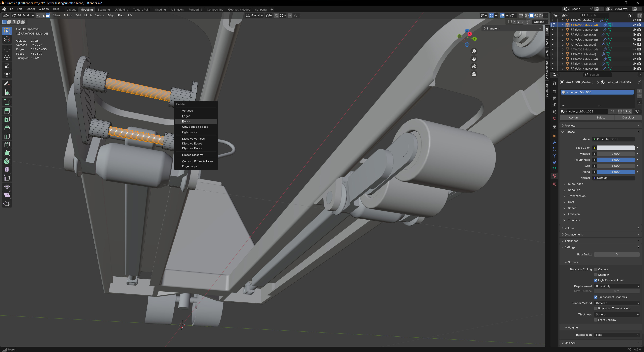This screenshot has height=352, width=644.
Task: Enable Camera backface culling checkbox
Action: 596,269
